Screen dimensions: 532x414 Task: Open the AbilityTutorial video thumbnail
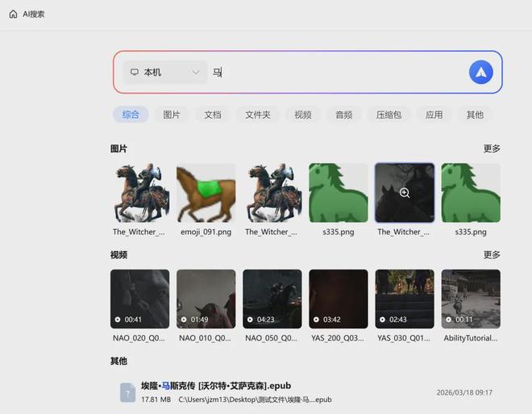click(x=471, y=299)
